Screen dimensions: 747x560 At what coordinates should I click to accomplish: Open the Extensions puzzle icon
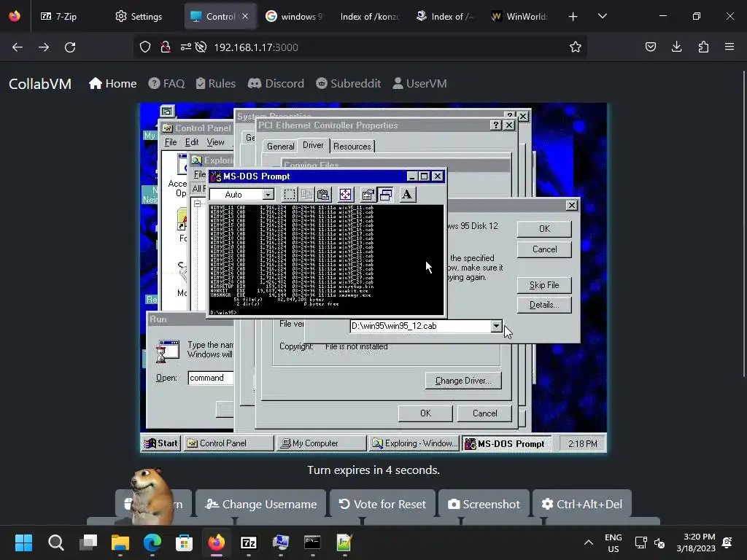tap(703, 47)
